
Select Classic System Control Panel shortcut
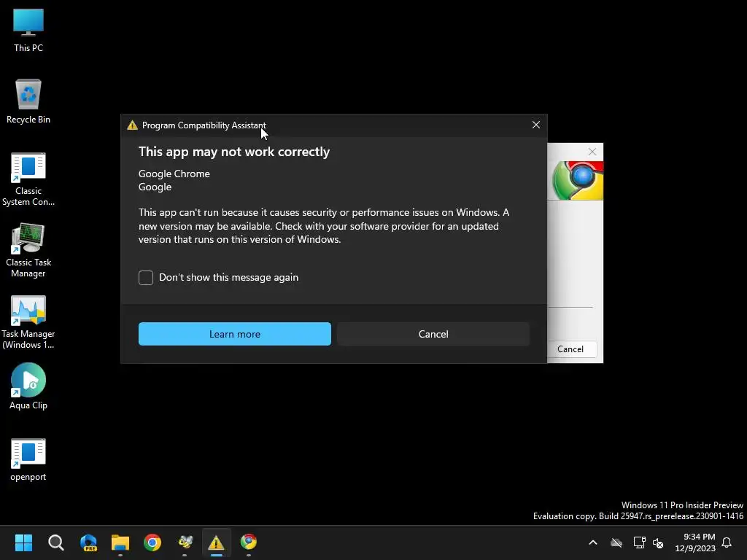28,179
